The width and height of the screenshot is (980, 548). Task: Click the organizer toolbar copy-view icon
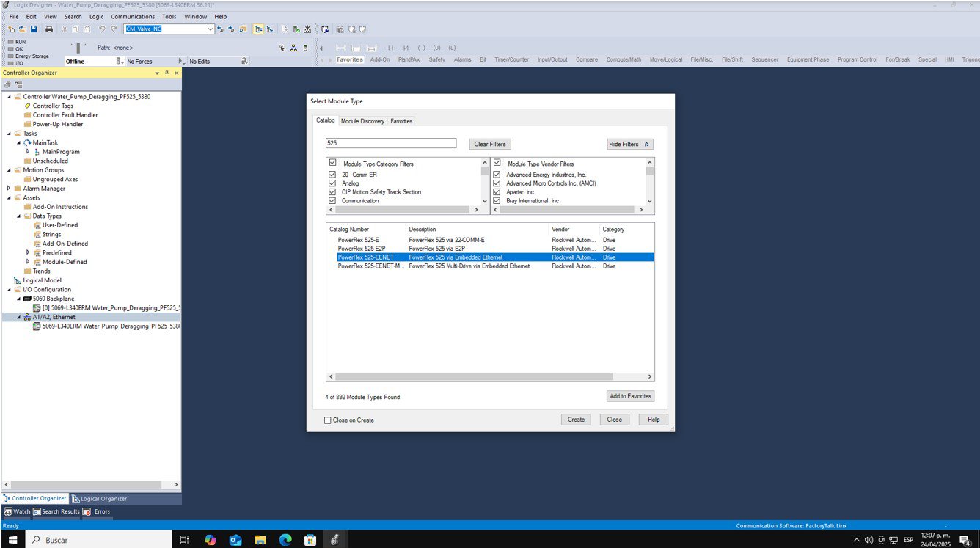point(7,85)
